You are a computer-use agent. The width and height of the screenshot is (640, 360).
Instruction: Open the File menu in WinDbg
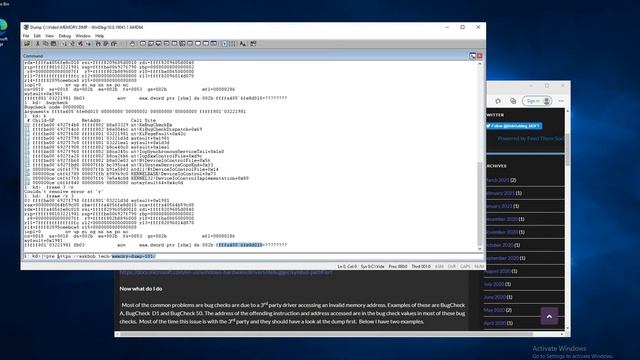(26, 36)
